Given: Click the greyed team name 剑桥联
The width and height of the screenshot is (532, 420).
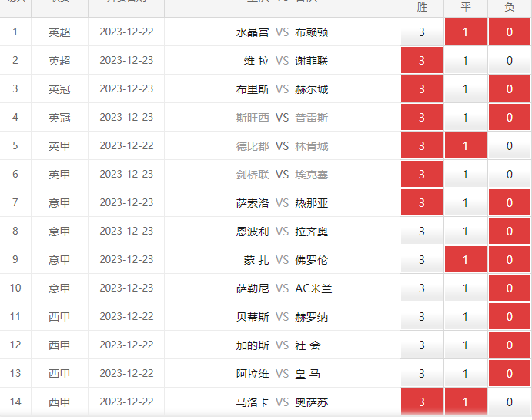Looking at the screenshot, I should (x=253, y=175).
